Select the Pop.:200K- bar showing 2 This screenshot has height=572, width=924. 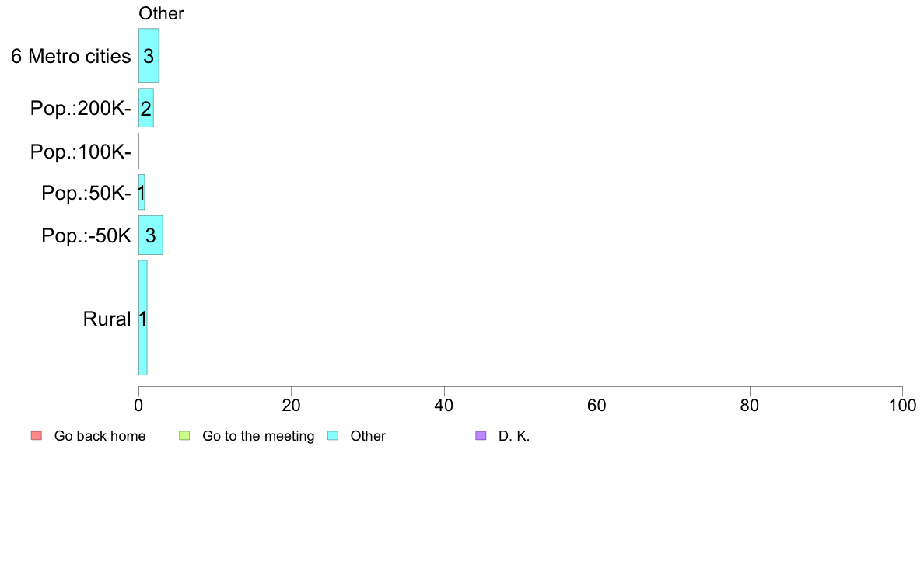146,108
